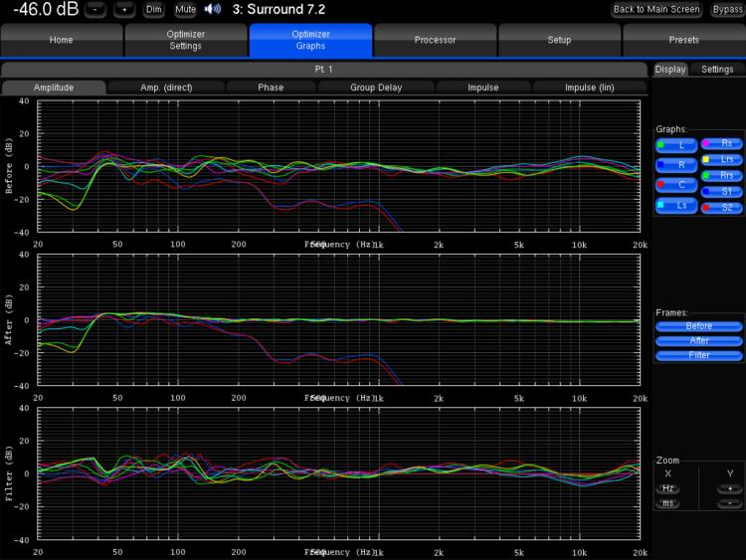Viewport: 746px width, 560px height.
Task: Zoom in Y axis with plus
Action: 730,488
